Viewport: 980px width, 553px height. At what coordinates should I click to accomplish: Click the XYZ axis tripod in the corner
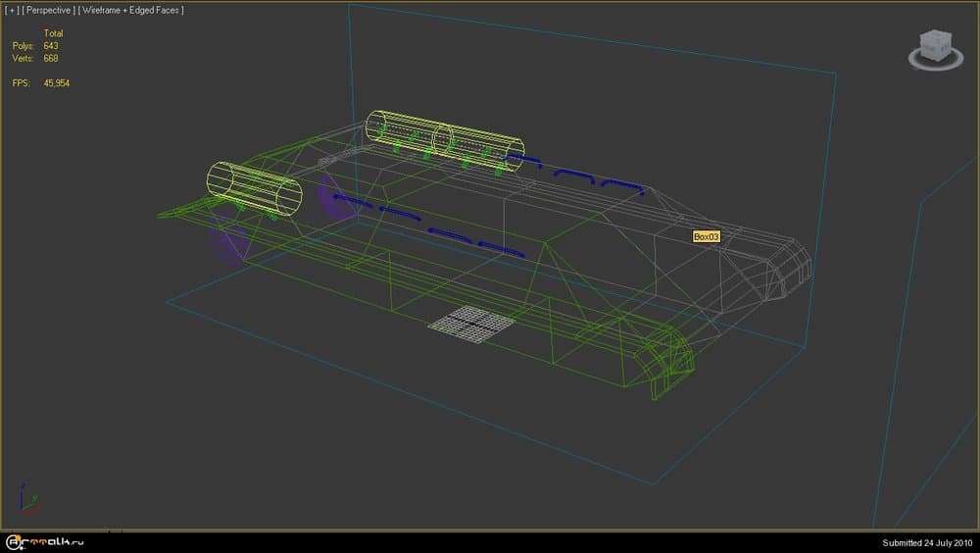click(x=27, y=499)
